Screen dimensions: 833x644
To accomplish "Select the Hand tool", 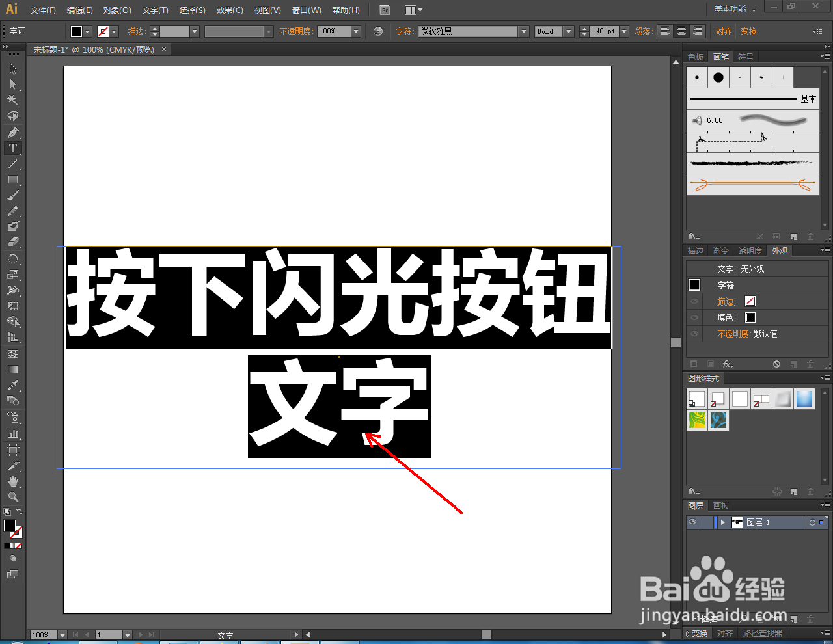I will (12, 481).
